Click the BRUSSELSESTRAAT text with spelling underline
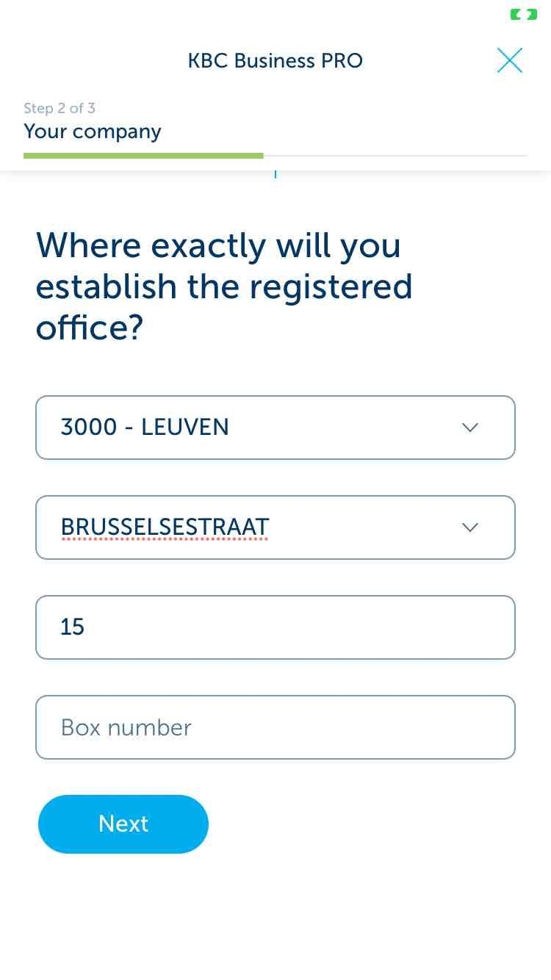 pos(165,527)
